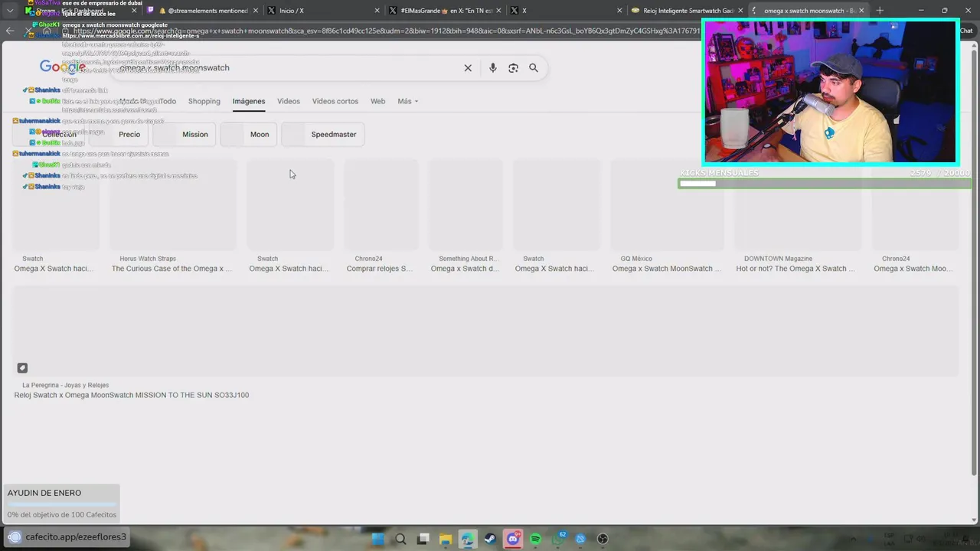980x551 pixels.
Task: Click the browser address bar URL
Action: (387, 31)
